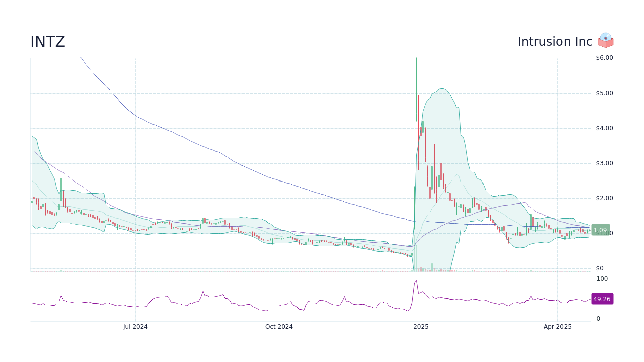Click the $2.00 price axis label
Screen dimensions: 644x362
[604, 198]
